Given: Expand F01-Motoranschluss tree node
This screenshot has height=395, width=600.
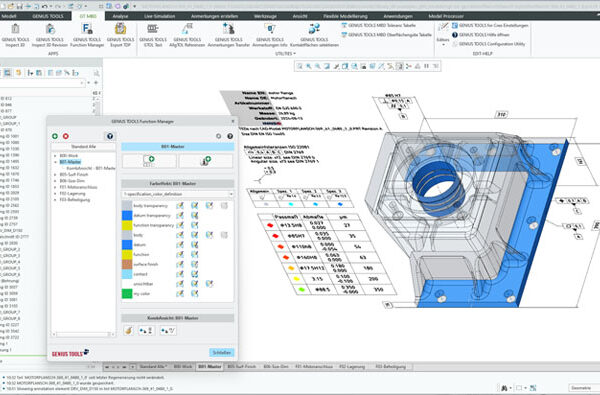Looking at the screenshot, I should [x=55, y=187].
